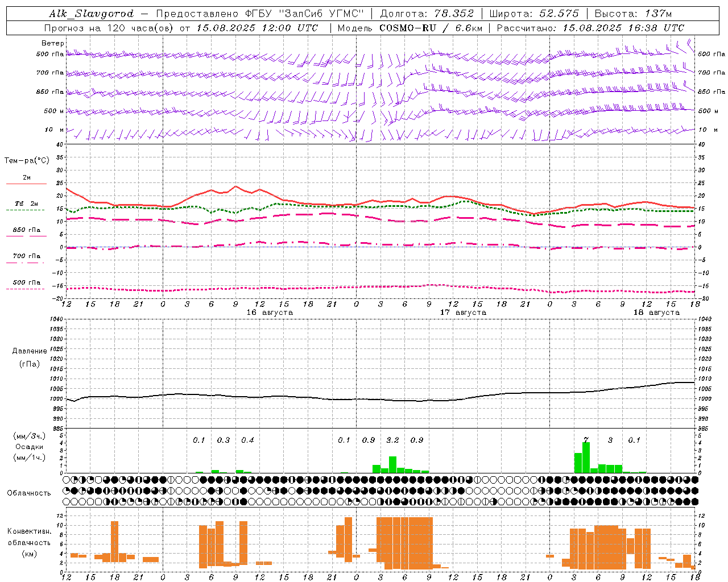The height and width of the screenshot is (582, 728).
Task: Select the elevation text Высота: 137м
Action: point(633,14)
